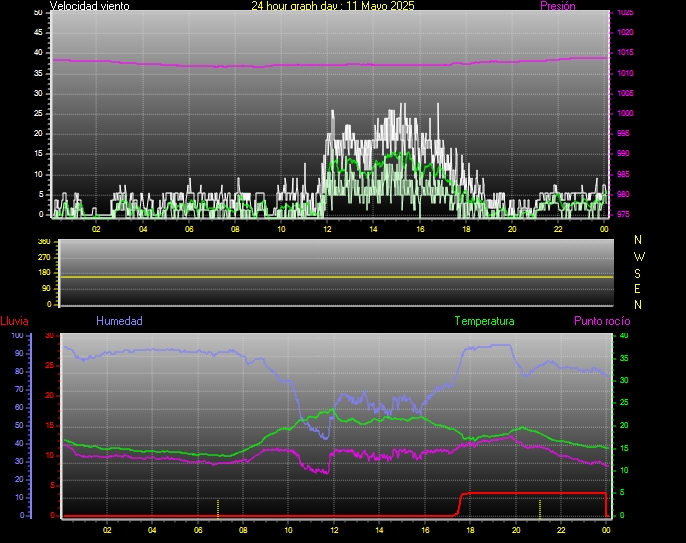
Task: Select the "S" compass direction label
Action: [637, 273]
